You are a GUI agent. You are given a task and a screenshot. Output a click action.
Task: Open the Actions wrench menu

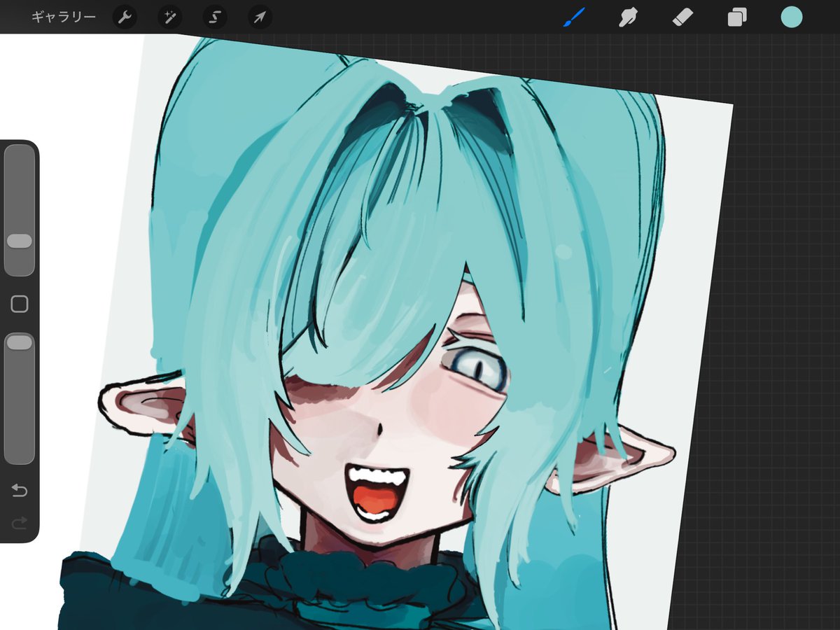tap(125, 17)
